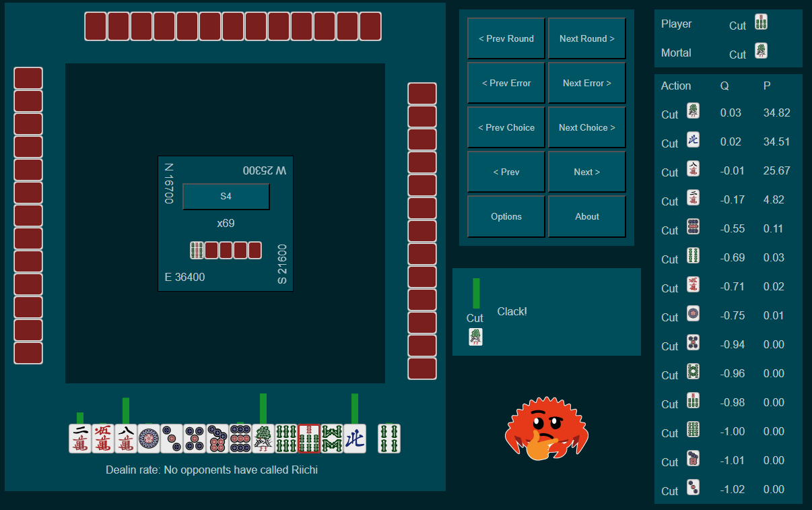Screen dimensions: 812x510
Task: Click the 7-pin tile in the -1.01 action row
Action: pos(693,459)
